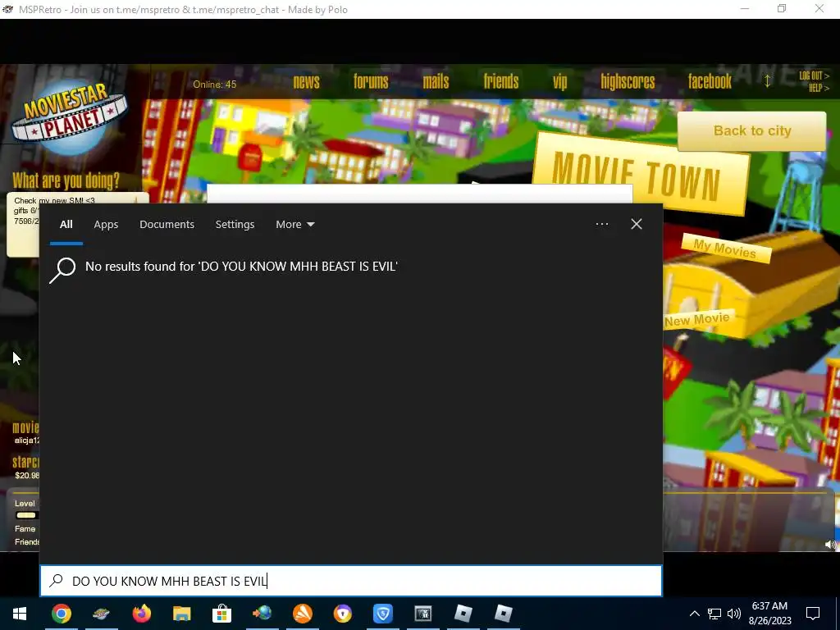Click the Level progress bar

[x=25, y=515]
